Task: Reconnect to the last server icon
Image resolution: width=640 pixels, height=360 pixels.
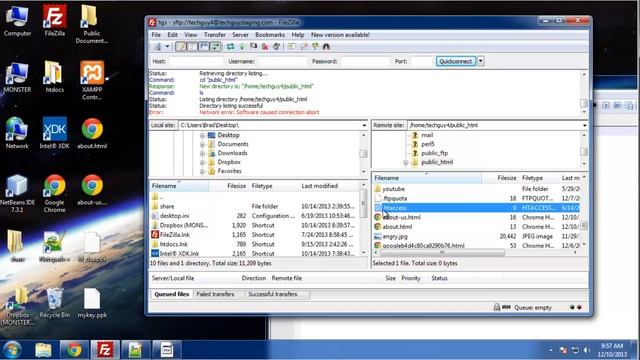Action: pos(276,47)
